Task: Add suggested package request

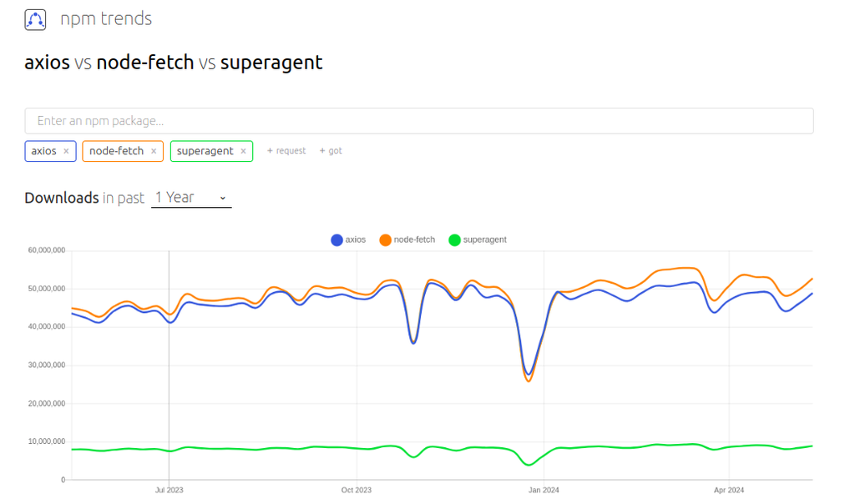Action: coord(286,151)
